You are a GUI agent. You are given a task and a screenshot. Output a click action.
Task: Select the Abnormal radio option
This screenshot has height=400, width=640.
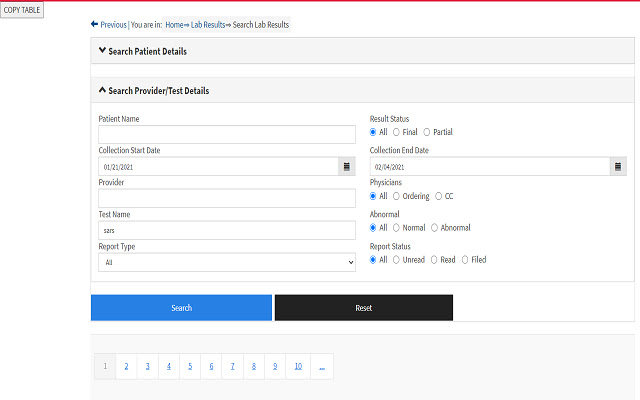pyautogui.click(x=435, y=227)
